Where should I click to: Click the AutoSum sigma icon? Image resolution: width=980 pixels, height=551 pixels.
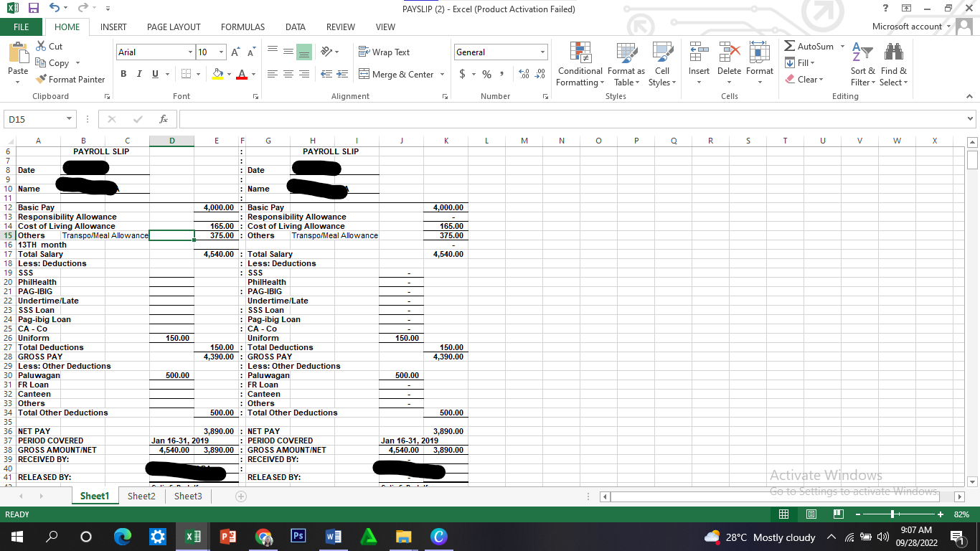[x=790, y=46]
